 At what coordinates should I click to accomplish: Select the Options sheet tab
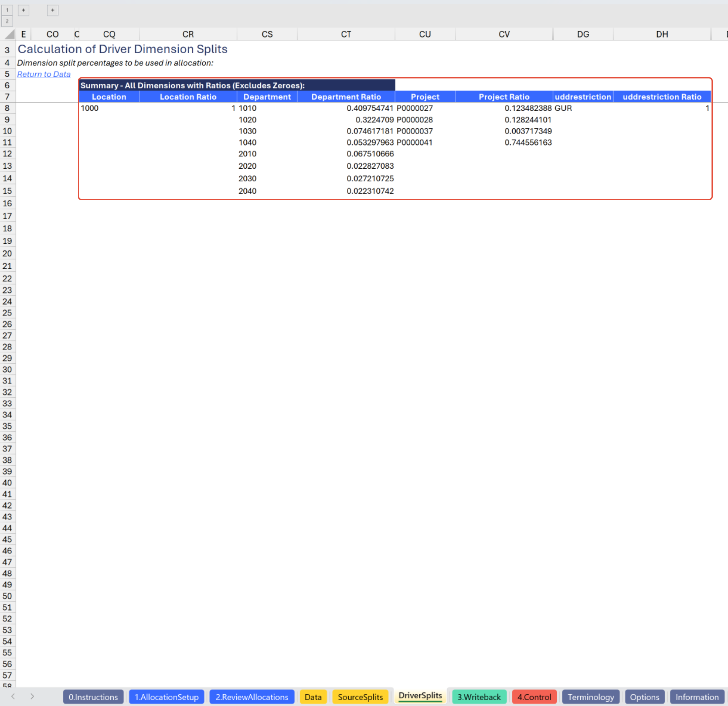(644, 697)
